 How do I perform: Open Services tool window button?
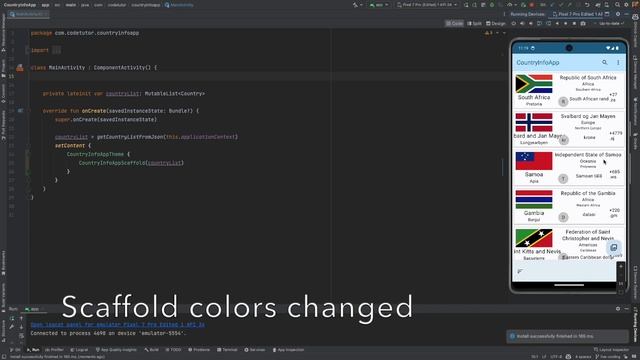255,350
